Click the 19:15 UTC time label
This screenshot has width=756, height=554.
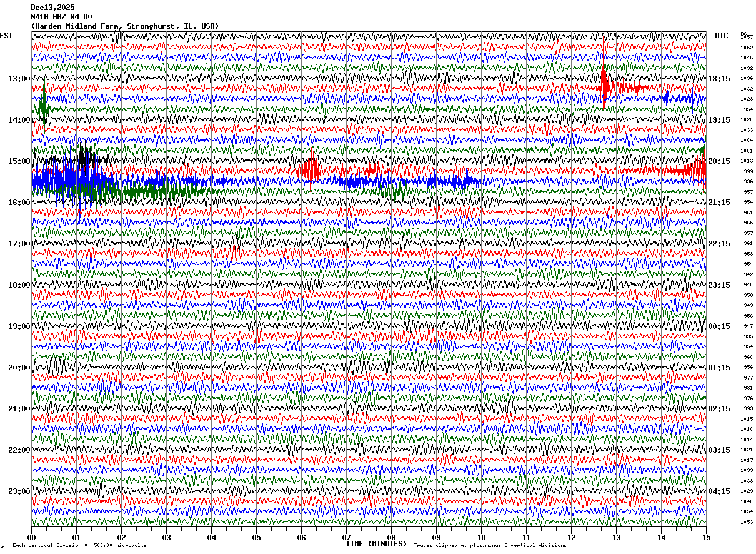click(719, 120)
